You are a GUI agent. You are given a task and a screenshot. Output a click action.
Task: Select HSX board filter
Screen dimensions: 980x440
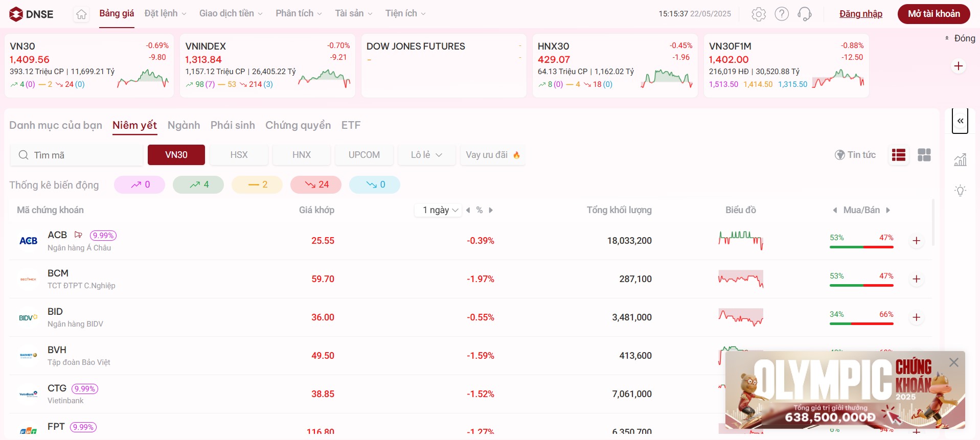[239, 155]
